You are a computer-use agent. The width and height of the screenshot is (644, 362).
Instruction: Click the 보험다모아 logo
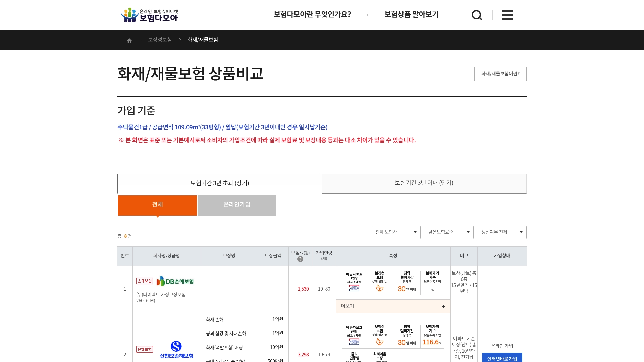click(149, 15)
